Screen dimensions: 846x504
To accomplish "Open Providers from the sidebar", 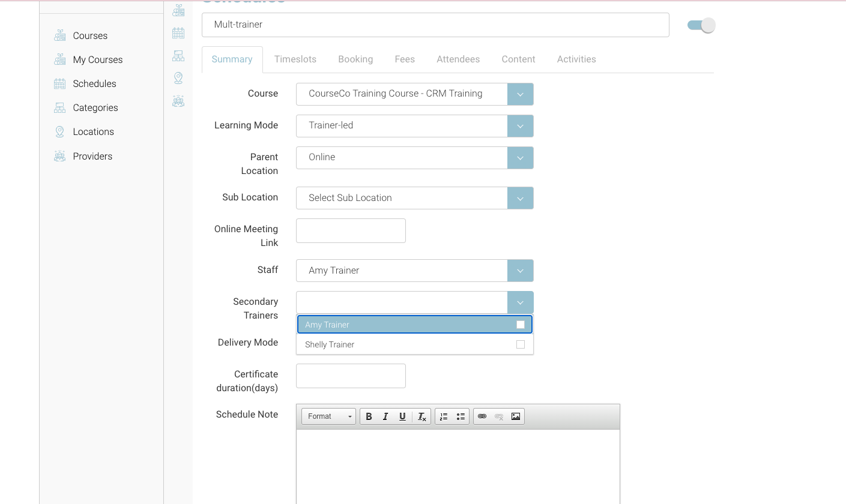I will [x=92, y=157].
